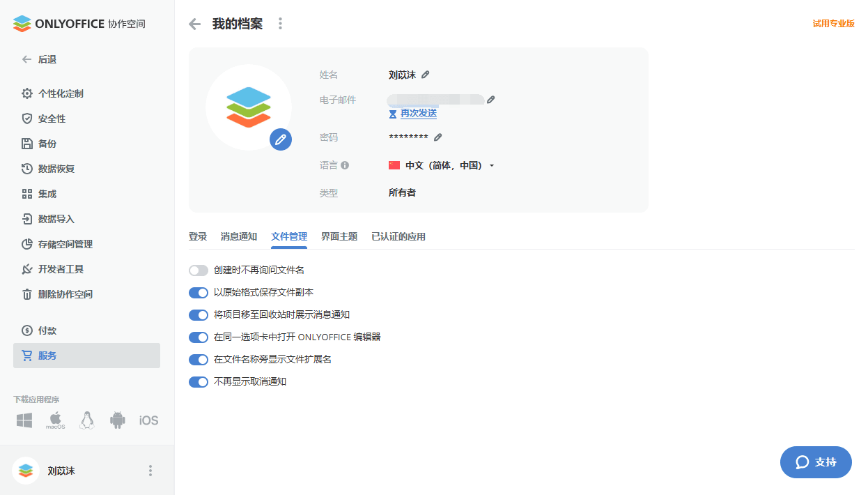Viewport: 868px width, 495px height.
Task: Click the masked password ********
Action: [408, 138]
